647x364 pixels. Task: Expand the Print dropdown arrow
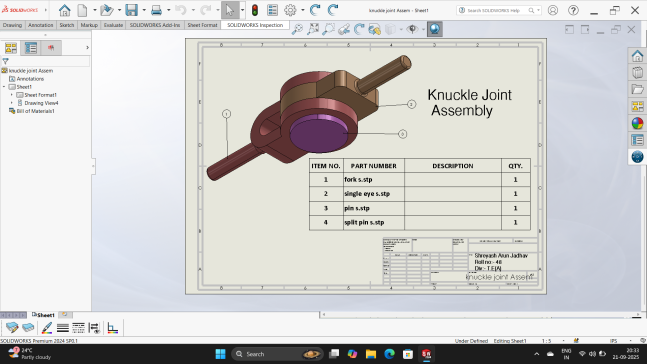tap(168, 10)
